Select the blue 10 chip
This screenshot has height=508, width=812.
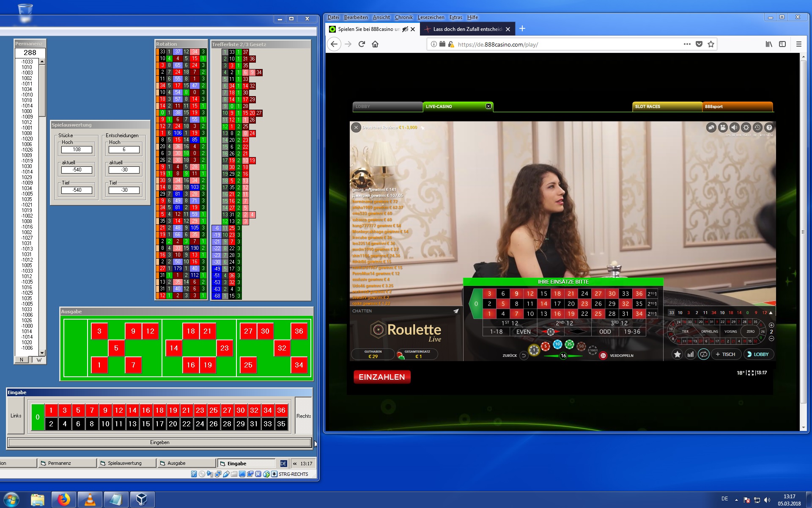[x=557, y=344]
